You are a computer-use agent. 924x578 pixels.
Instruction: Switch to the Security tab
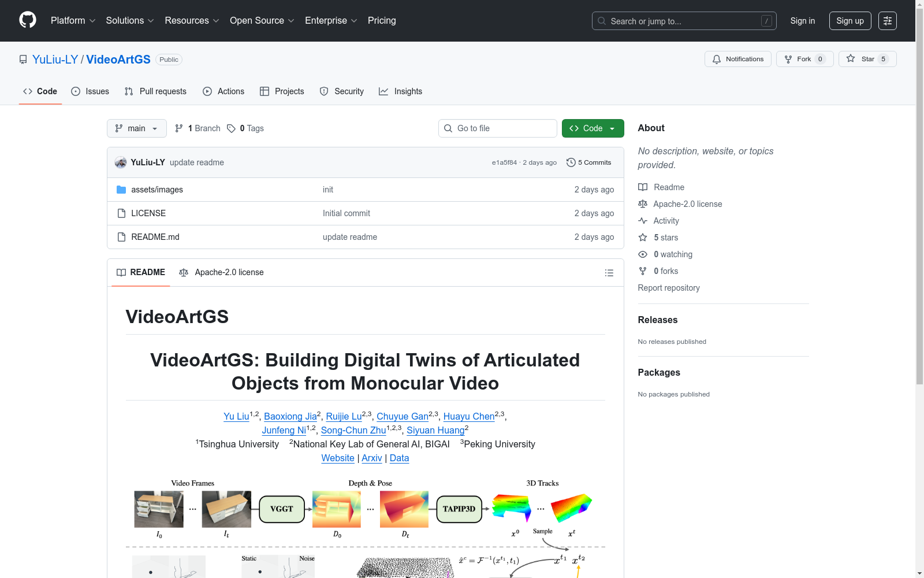pos(342,91)
